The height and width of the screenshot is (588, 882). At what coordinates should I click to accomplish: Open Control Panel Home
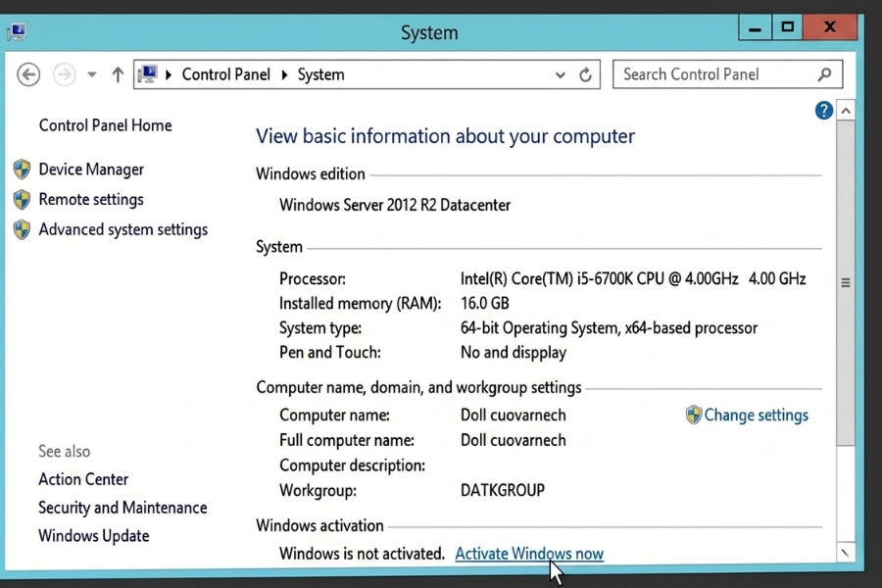tap(105, 125)
